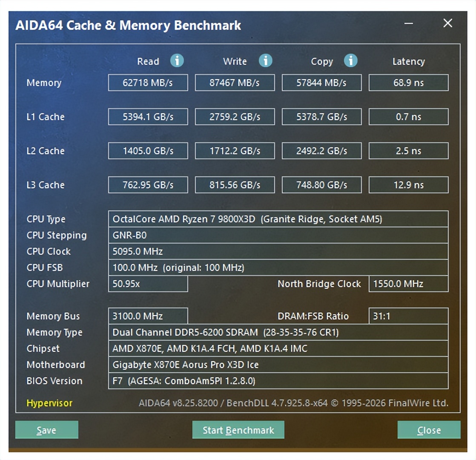This screenshot has width=476, height=460.
Task: Click the Copy column header
Action: (322, 62)
